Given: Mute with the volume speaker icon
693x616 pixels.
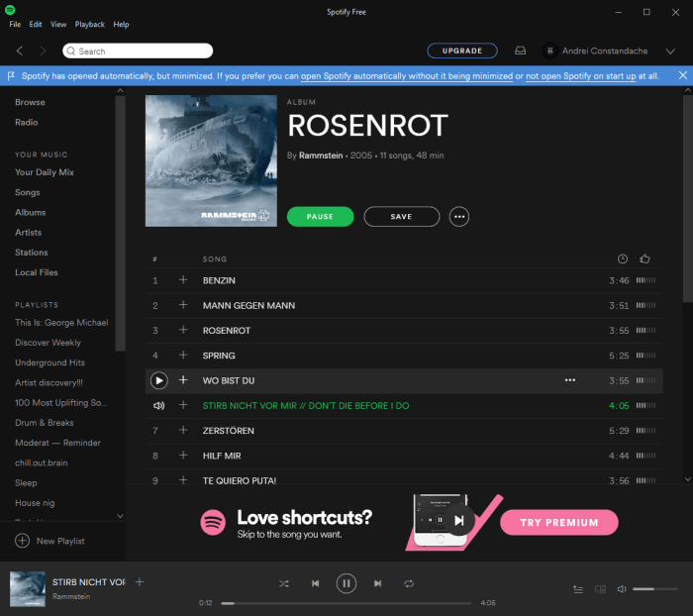Looking at the screenshot, I should [622, 589].
